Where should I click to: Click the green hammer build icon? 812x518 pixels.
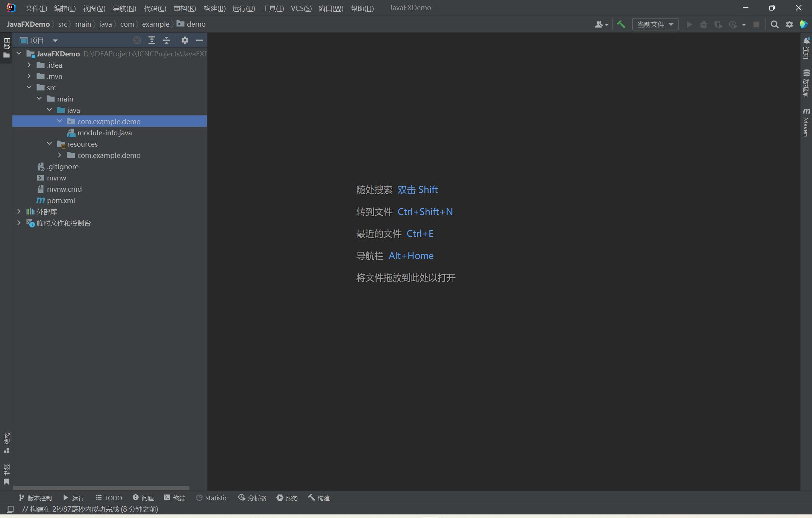pyautogui.click(x=621, y=24)
